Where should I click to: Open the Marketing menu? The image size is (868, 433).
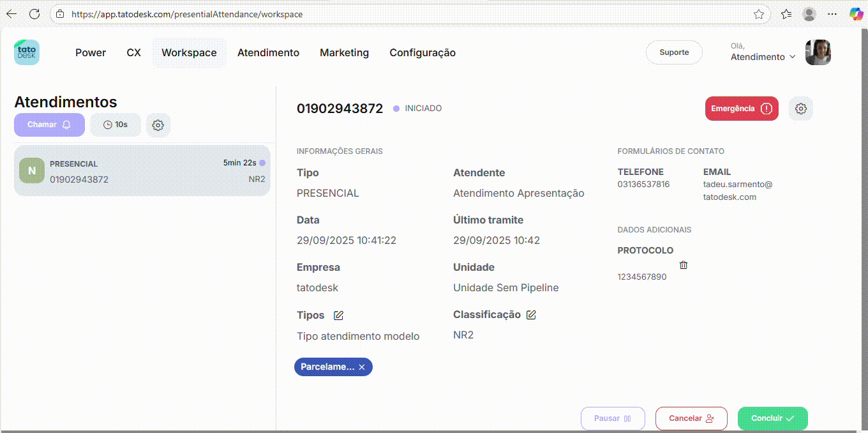point(344,53)
